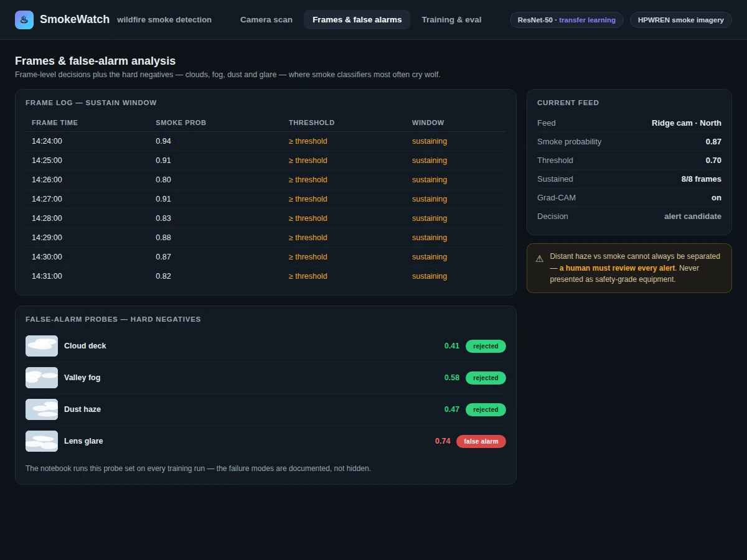The width and height of the screenshot is (747, 560).
Task: Click the rejected badge for Dust haze
Action: coord(486,409)
